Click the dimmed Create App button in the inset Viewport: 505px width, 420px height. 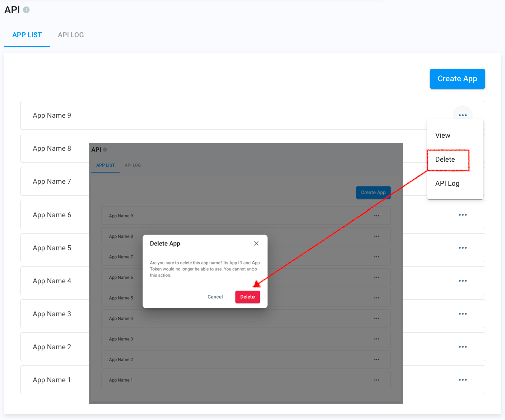tap(373, 192)
